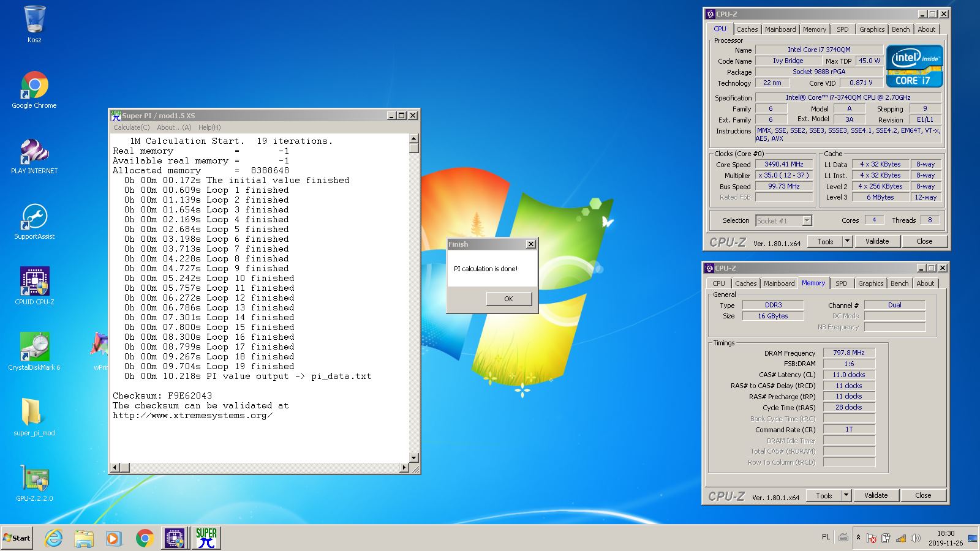
Task: Close the Finish dialog with X
Action: tap(531, 244)
